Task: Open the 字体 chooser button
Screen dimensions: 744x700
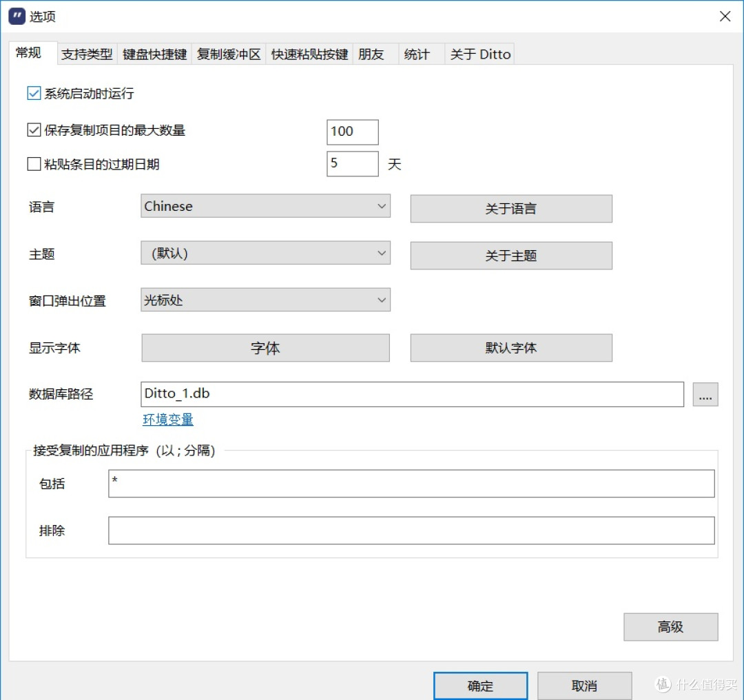Action: (266, 348)
